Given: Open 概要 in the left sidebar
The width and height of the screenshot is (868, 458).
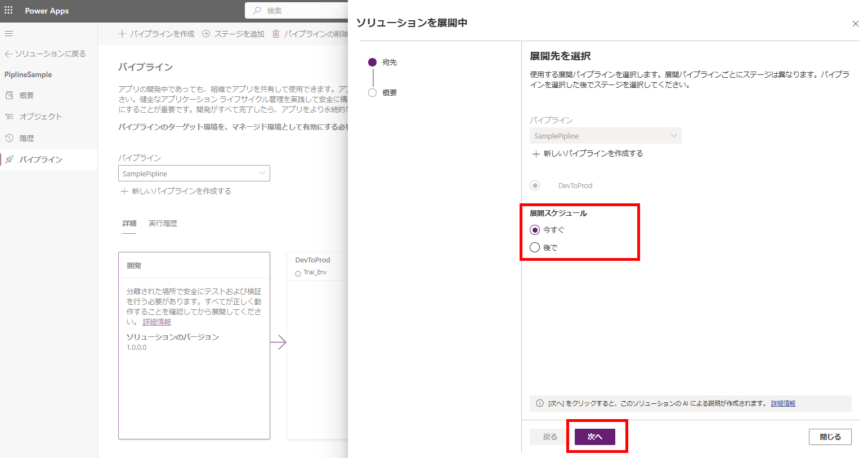Looking at the screenshot, I should pos(26,96).
